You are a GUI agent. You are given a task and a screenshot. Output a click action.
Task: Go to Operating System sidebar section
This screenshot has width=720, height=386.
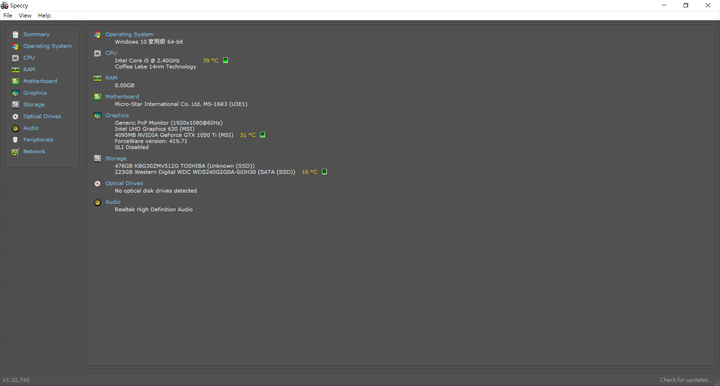pyautogui.click(x=47, y=46)
